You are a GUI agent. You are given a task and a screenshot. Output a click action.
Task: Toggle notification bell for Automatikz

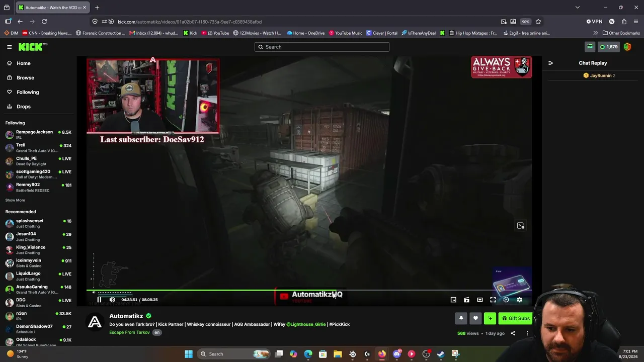pyautogui.click(x=461, y=318)
